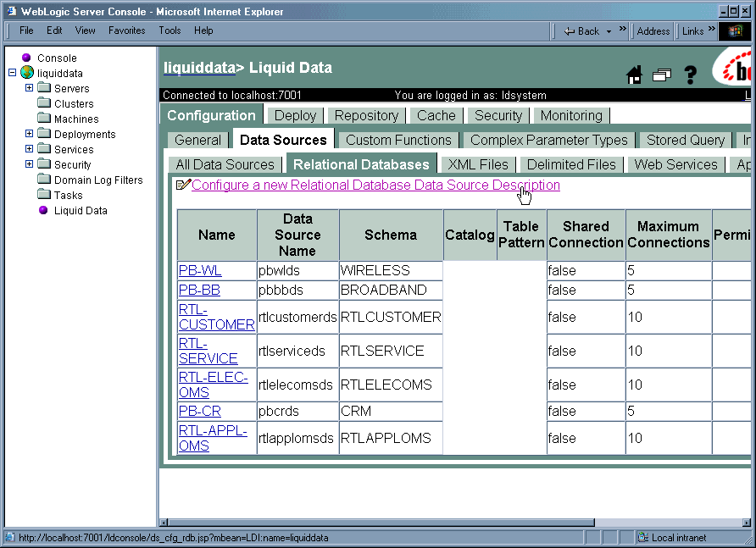Open the Tools menu
Viewport: 756px width, 548px height.
click(x=170, y=30)
